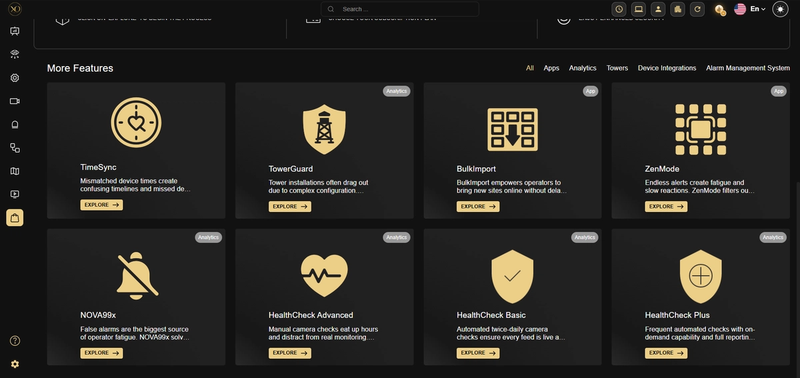Click the HealthCheck Plus shield icon
The image size is (800, 378).
pyautogui.click(x=701, y=276)
